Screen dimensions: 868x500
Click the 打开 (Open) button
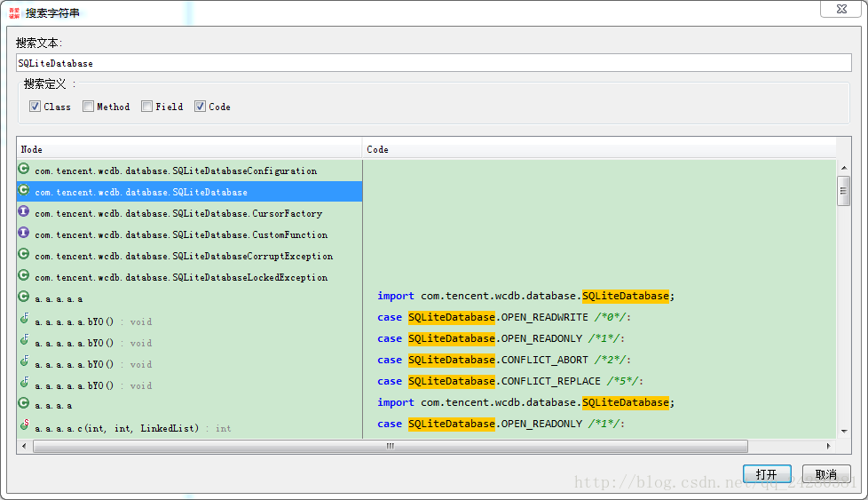click(x=767, y=474)
